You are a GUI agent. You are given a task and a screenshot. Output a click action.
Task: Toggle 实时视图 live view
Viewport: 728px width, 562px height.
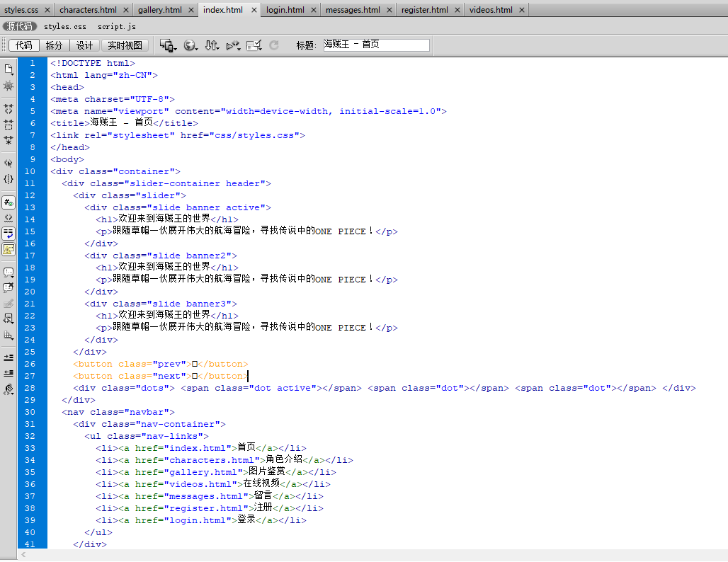tap(125, 45)
